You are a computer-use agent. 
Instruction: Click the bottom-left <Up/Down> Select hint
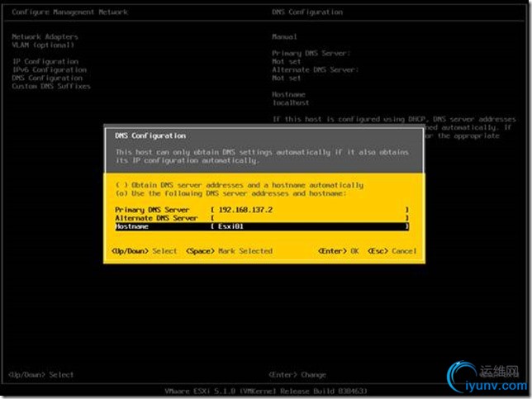40,375
